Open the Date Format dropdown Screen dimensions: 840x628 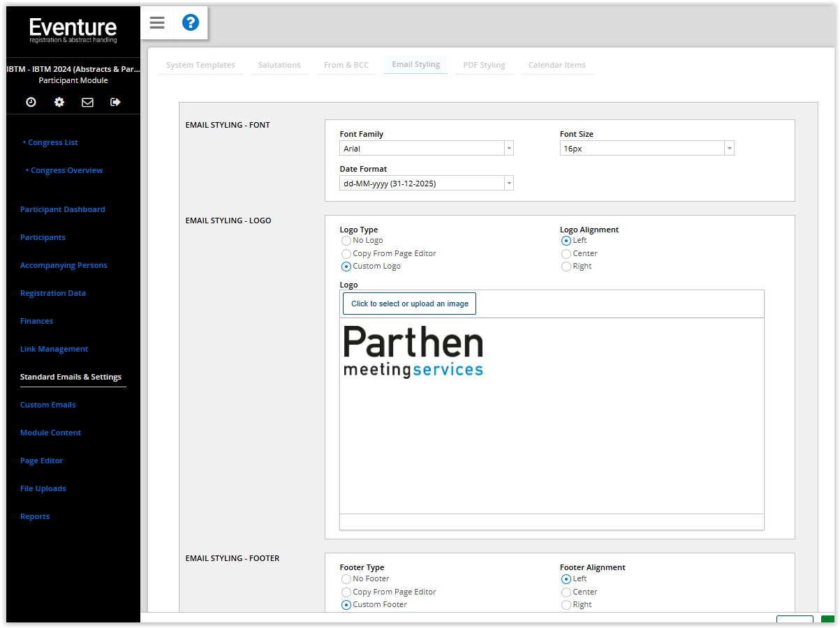427,184
